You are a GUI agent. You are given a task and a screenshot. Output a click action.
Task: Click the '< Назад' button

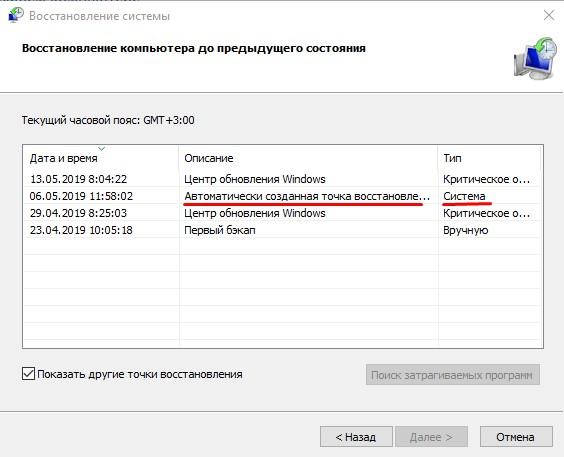[356, 437]
